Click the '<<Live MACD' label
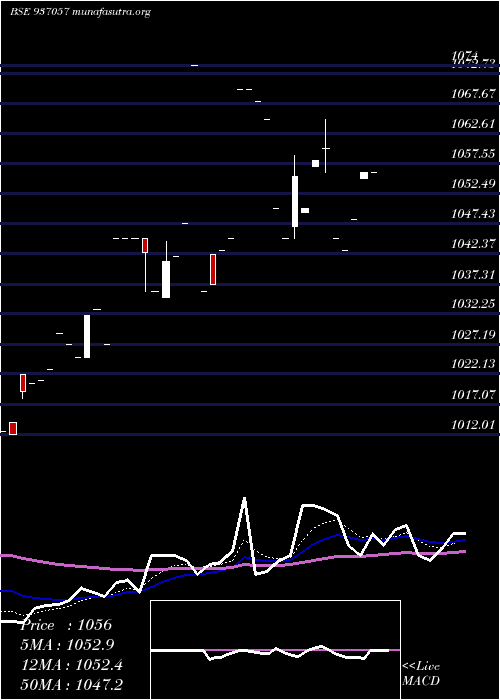Image resolution: width=500 pixels, height=700 pixels. tap(421, 674)
